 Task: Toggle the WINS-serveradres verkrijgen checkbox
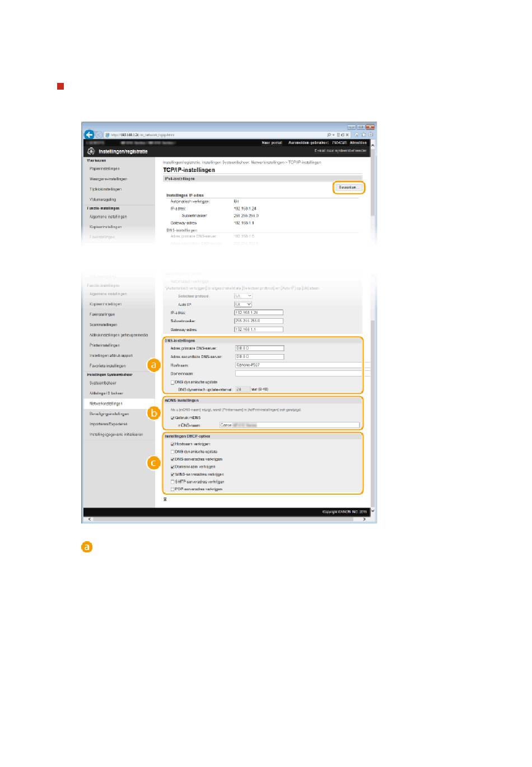(x=172, y=475)
